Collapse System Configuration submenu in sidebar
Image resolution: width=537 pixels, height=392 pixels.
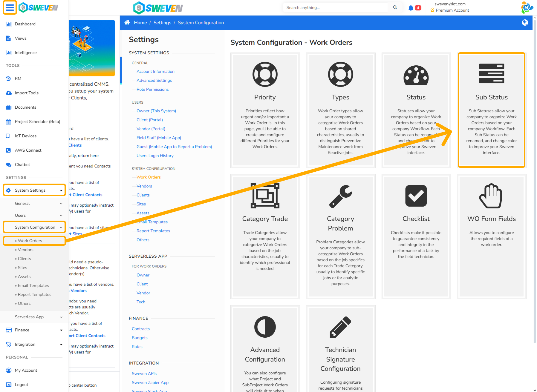click(34, 227)
